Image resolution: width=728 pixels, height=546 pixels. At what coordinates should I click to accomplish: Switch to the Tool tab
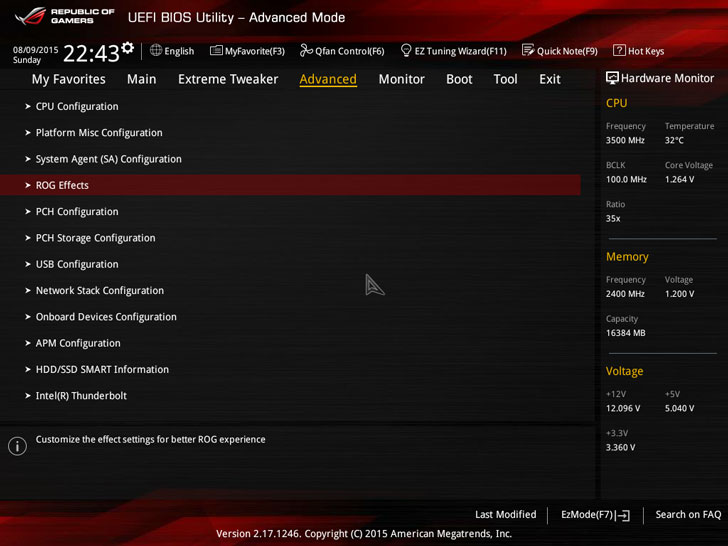point(505,79)
